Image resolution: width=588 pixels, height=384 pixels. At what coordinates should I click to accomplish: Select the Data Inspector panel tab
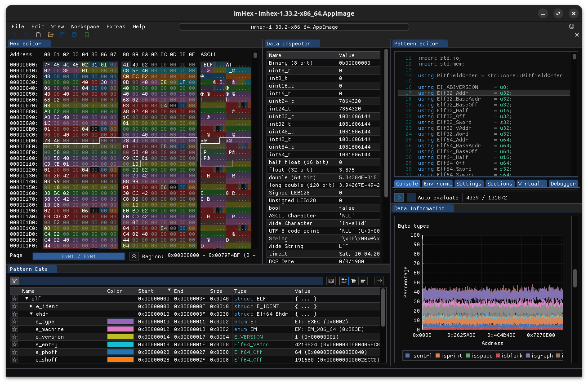(292, 44)
